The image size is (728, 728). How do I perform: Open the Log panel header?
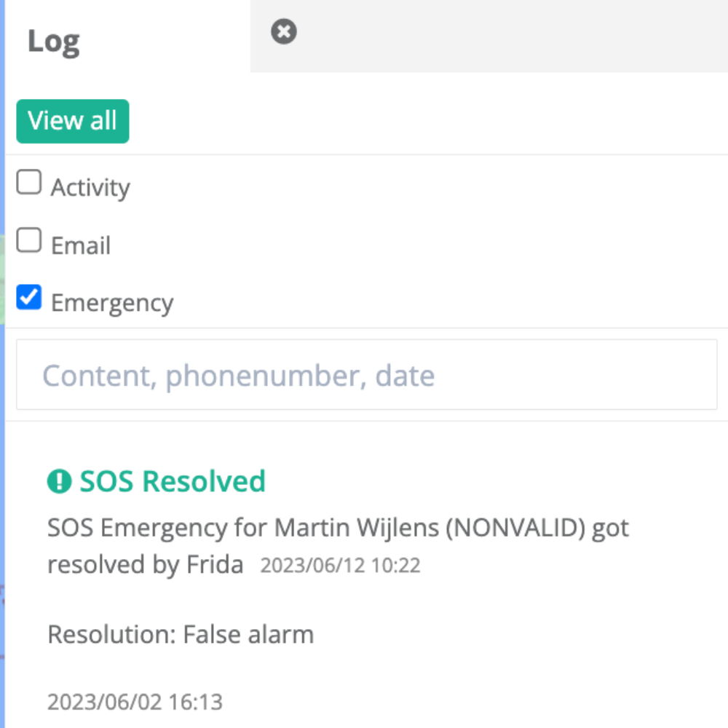54,41
